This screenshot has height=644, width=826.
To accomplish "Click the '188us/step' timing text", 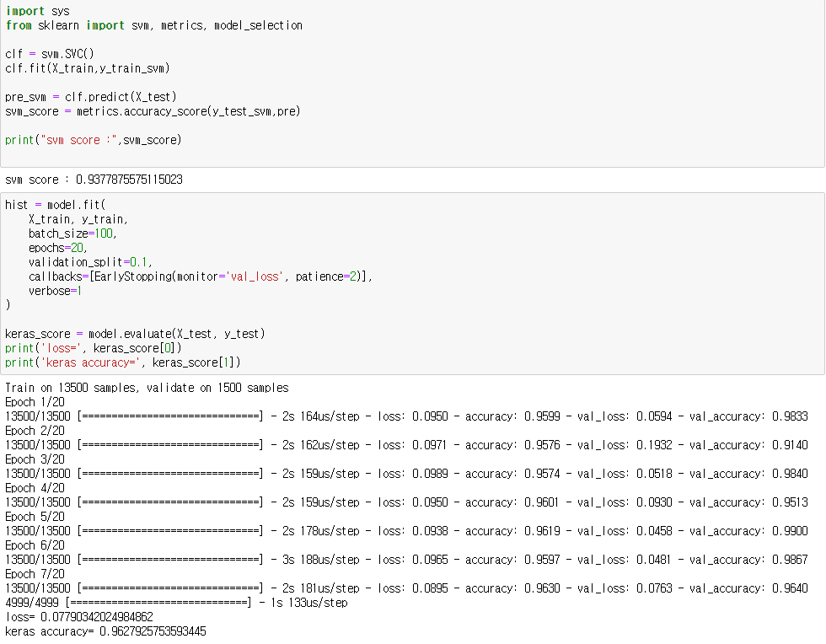I will click(x=330, y=560).
